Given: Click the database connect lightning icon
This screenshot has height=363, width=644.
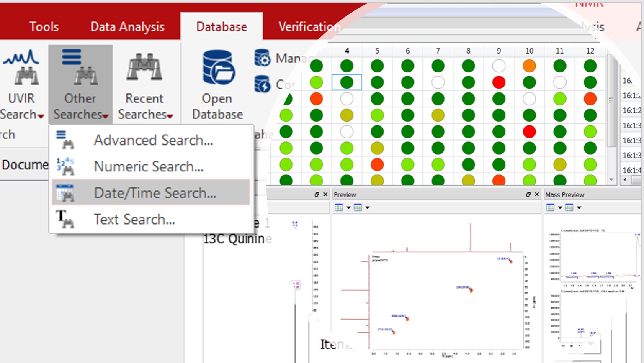Looking at the screenshot, I should (x=263, y=84).
